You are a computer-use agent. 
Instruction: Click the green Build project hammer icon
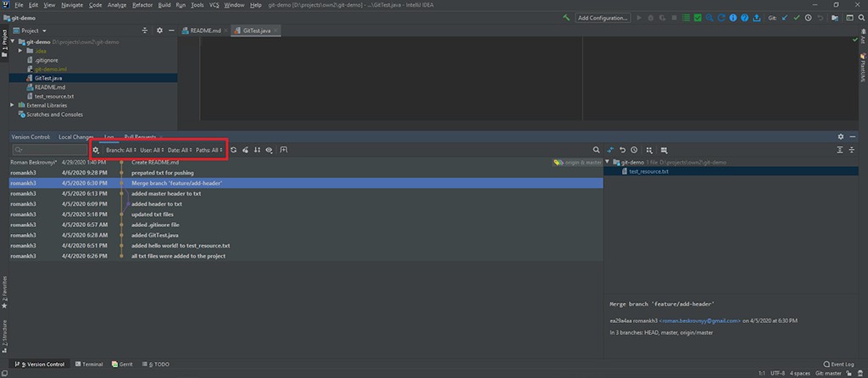coord(566,18)
